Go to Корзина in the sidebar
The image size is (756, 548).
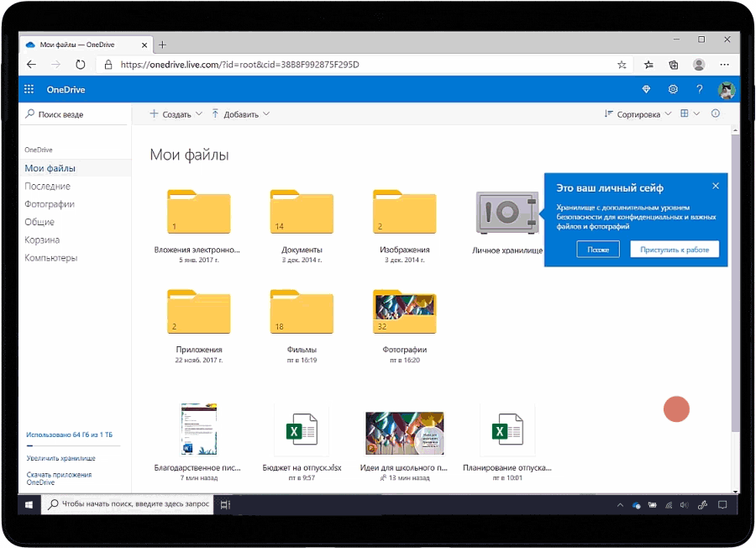point(42,240)
